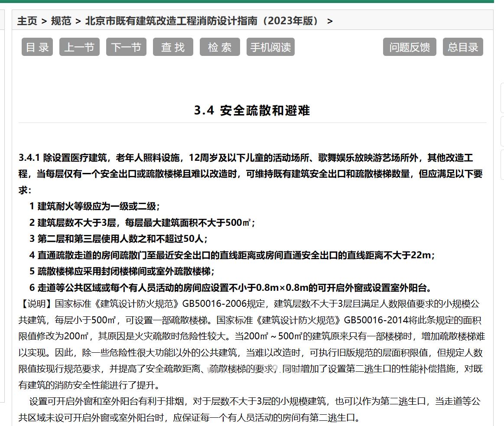Click the 规范 breadcrumb link
This screenshot has height=426, width=504.
point(61,21)
